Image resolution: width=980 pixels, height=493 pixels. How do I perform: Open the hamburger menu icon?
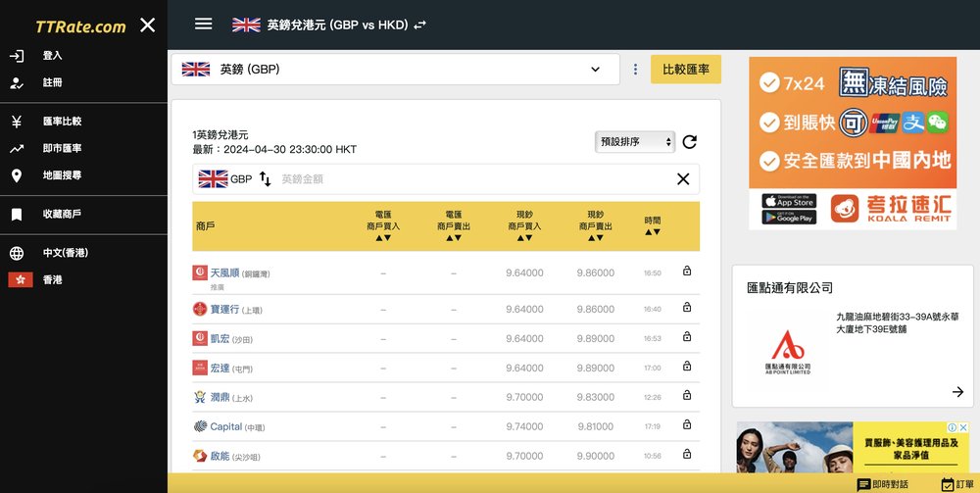(x=203, y=25)
